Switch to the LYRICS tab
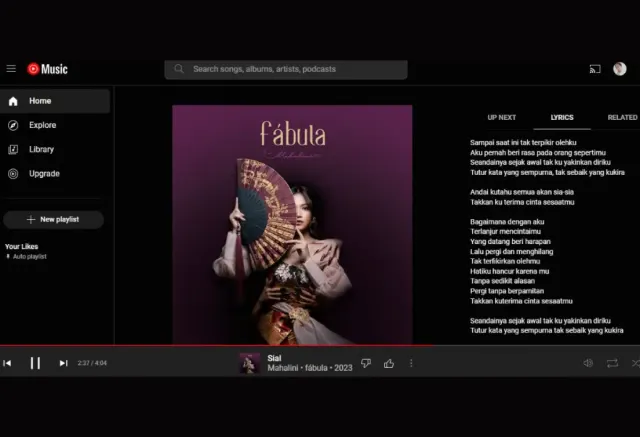Screen dimensions: 640x437 562,118
